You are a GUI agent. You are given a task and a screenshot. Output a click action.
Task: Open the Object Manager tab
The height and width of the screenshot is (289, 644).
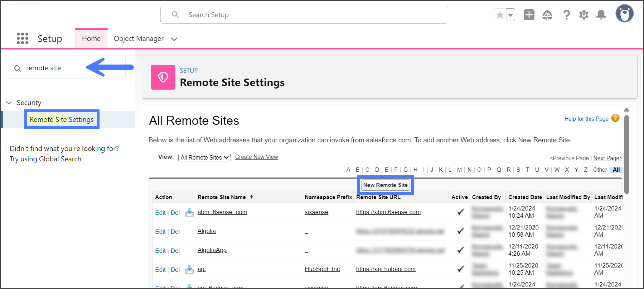click(x=139, y=38)
